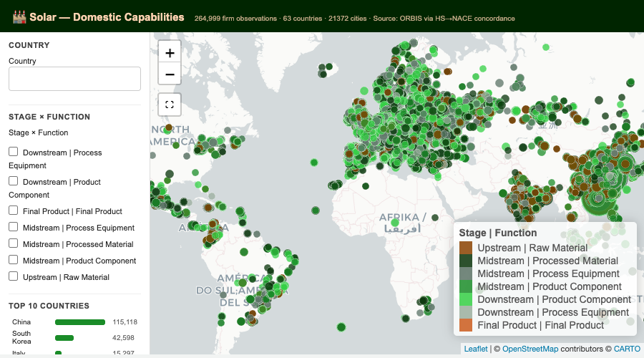644x358 pixels.
Task: Open the OpenStreetMap link
Action: click(530, 349)
